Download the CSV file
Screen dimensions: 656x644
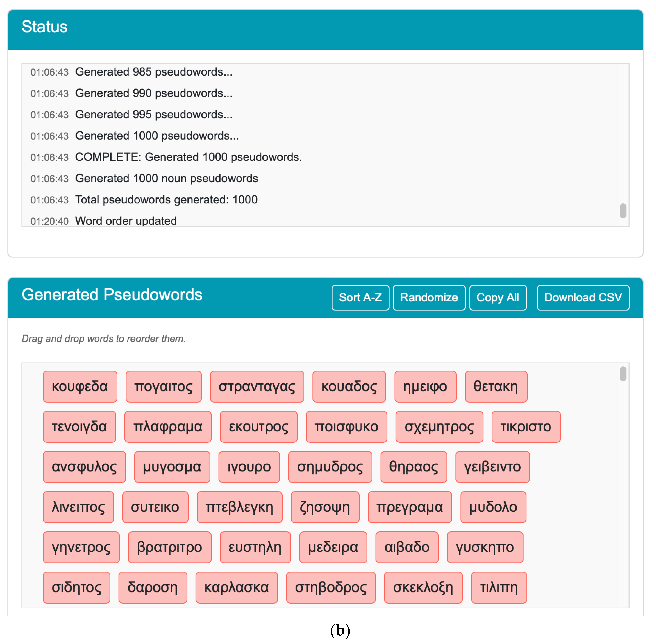point(583,298)
